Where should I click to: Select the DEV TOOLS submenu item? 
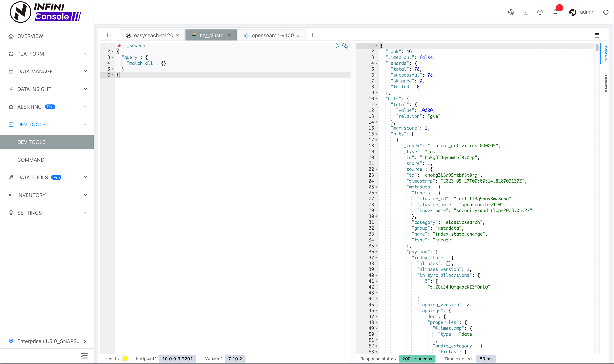tap(47, 142)
